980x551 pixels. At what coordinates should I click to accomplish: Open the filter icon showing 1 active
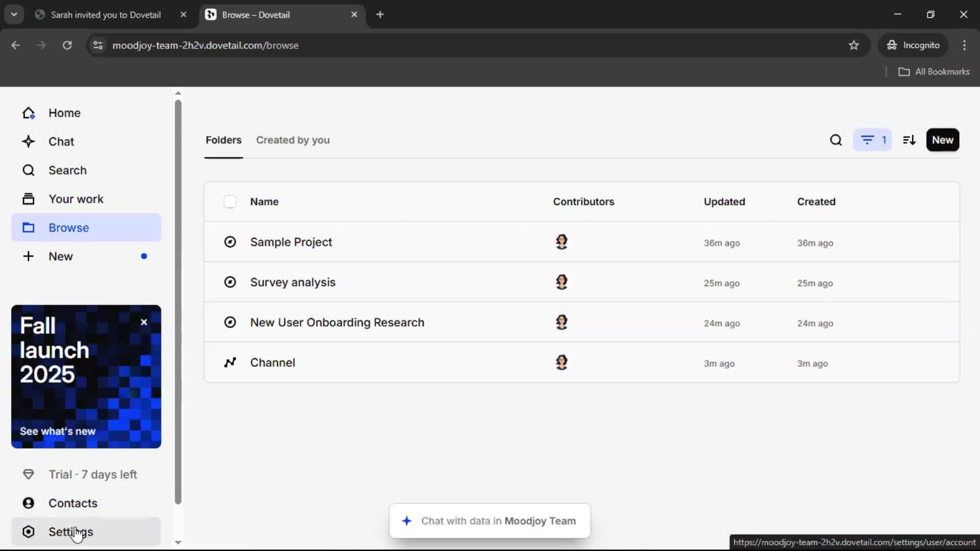point(872,140)
